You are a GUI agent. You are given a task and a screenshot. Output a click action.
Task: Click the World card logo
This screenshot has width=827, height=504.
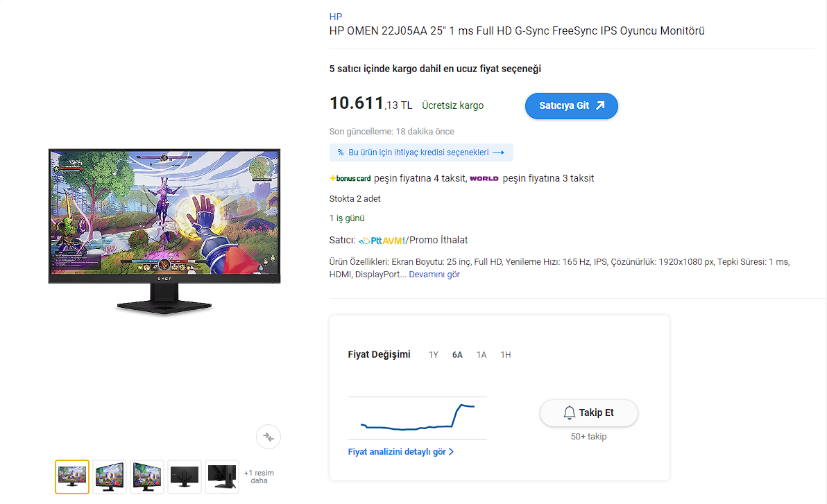click(484, 179)
